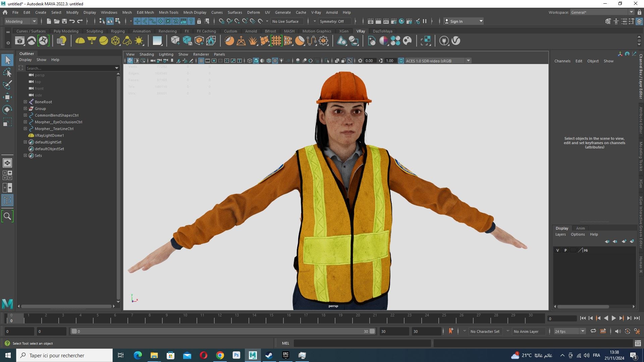The width and height of the screenshot is (644, 362).
Task: Click the V-Ray sphere light shelf icon
Action: coord(104,41)
